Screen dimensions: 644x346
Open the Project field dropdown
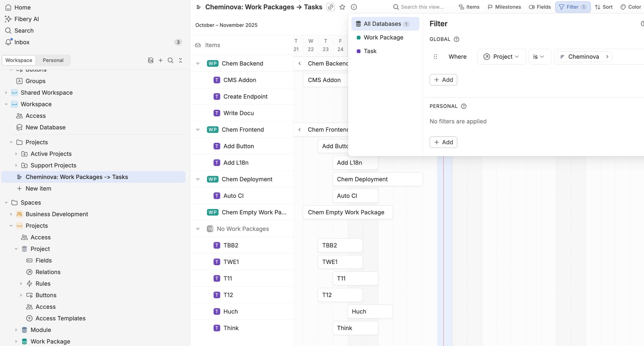pos(501,57)
